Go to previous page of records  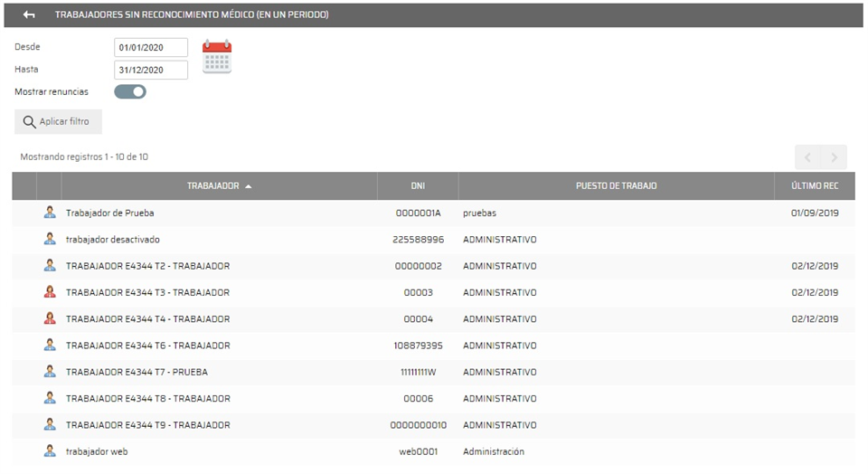point(807,157)
